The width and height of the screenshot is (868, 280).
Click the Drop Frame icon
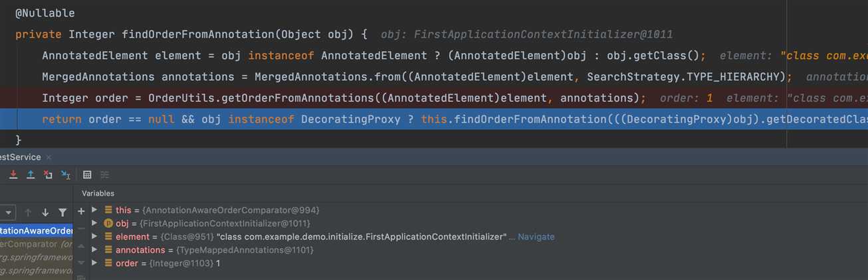coord(48,175)
